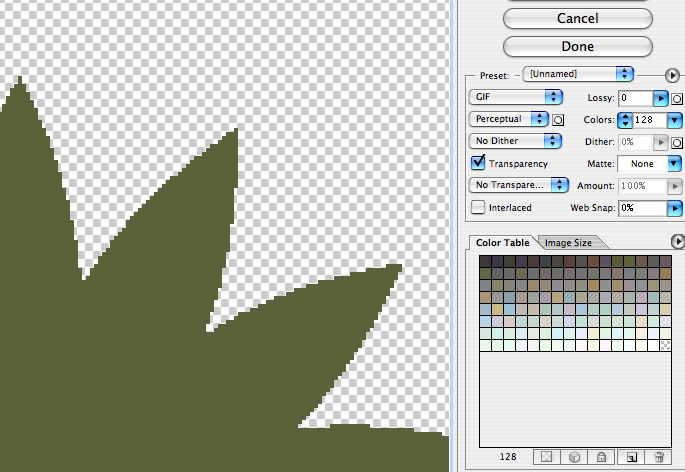Image resolution: width=685 pixels, height=472 pixels.
Task: Enable the Interlaced checkbox
Action: point(479,207)
